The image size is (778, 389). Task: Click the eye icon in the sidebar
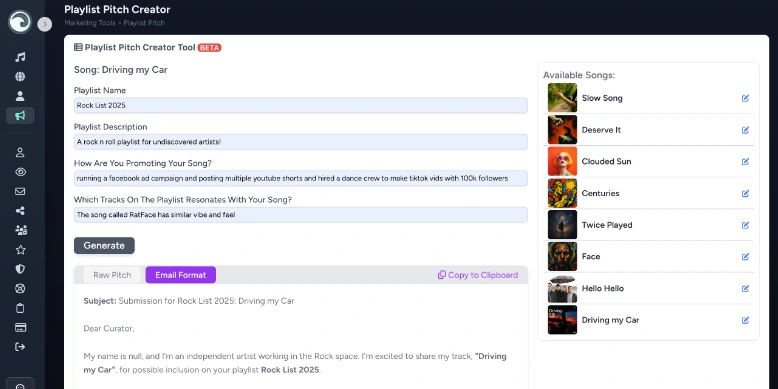click(x=20, y=172)
